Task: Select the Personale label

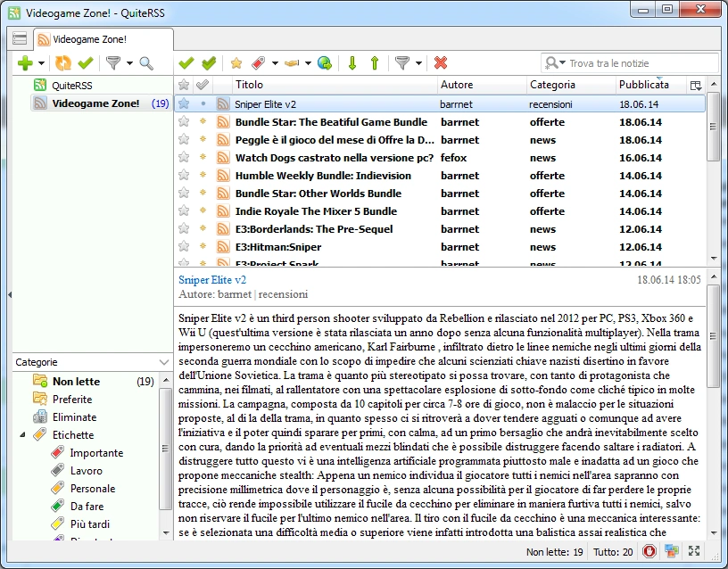Action: [93, 488]
